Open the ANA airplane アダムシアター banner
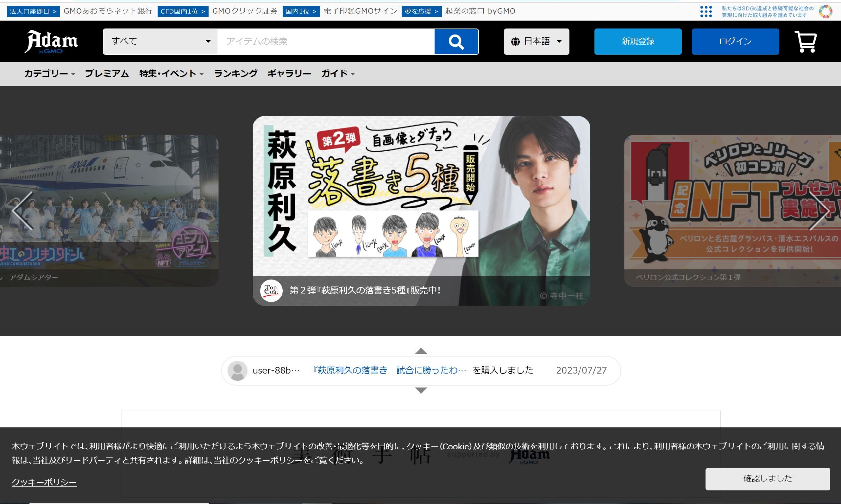 coord(109,210)
